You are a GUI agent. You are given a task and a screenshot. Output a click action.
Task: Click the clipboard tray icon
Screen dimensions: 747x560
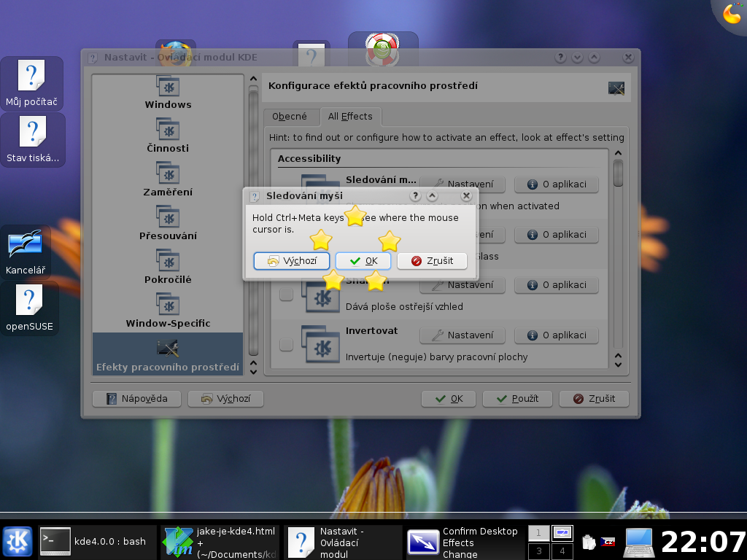(x=589, y=542)
